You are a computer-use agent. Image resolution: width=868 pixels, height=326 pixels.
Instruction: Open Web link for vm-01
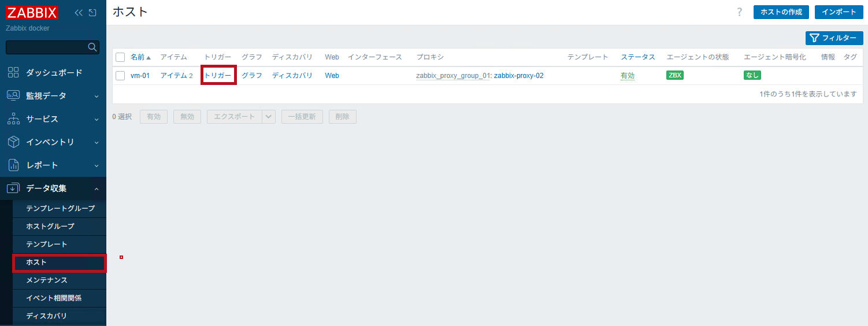332,76
